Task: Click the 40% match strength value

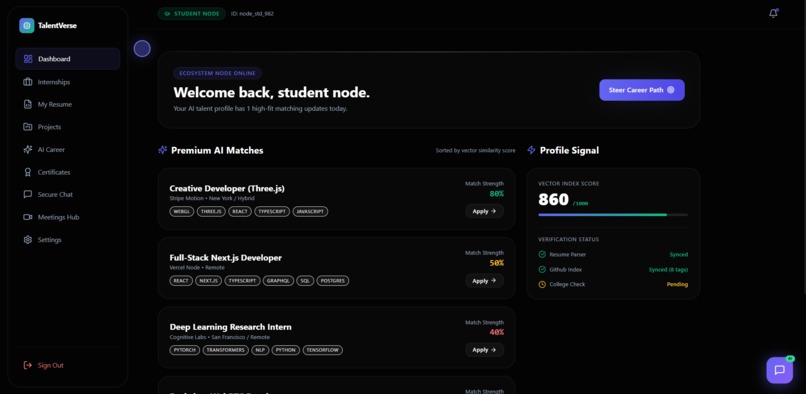Action: [497, 333]
